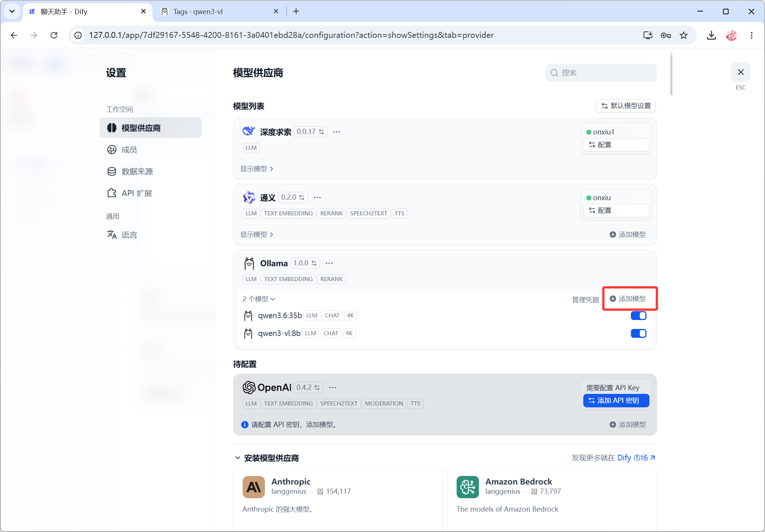Open 成员 in settings sidebar
This screenshot has width=765, height=532.
tap(150, 150)
